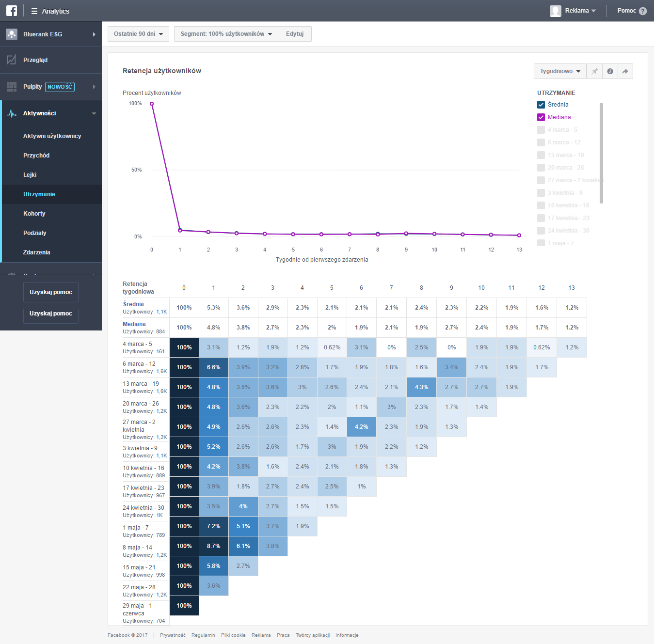Click the Pomoc help question icon
Viewport: 654px width, 644px height.
tap(643, 11)
